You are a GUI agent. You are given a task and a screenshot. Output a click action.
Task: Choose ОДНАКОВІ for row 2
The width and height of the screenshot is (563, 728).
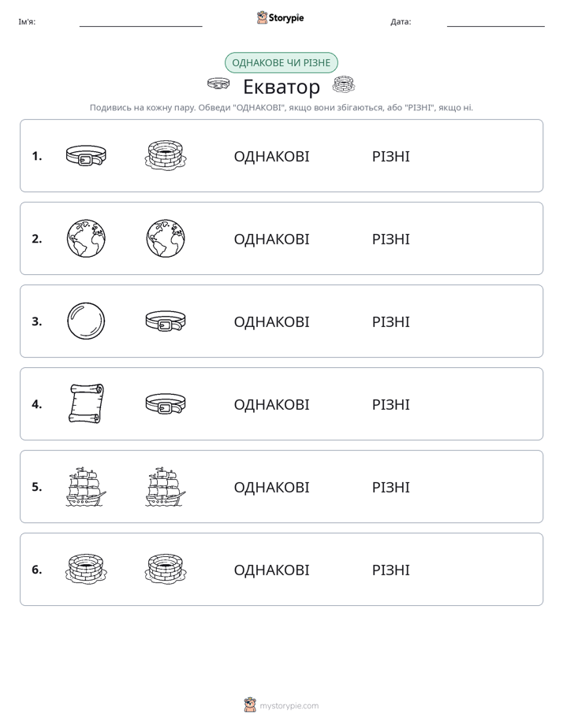pyautogui.click(x=271, y=239)
